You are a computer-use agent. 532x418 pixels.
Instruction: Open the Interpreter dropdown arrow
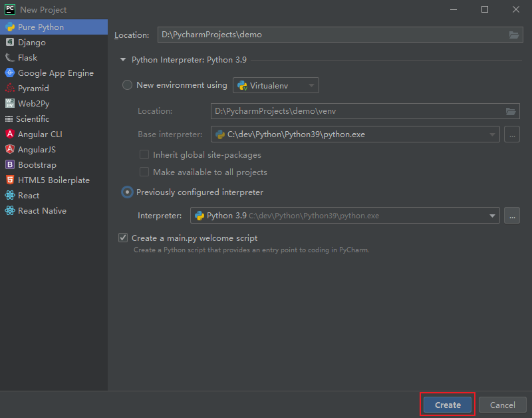tap(492, 216)
